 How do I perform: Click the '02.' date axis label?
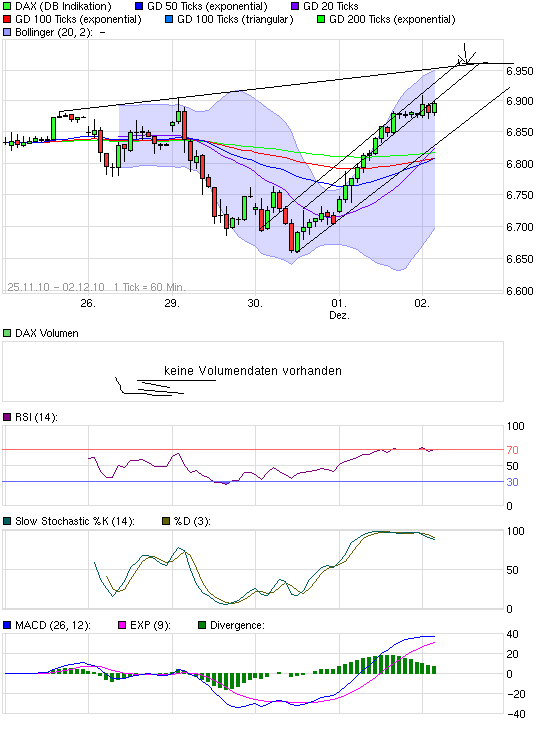coord(422,303)
